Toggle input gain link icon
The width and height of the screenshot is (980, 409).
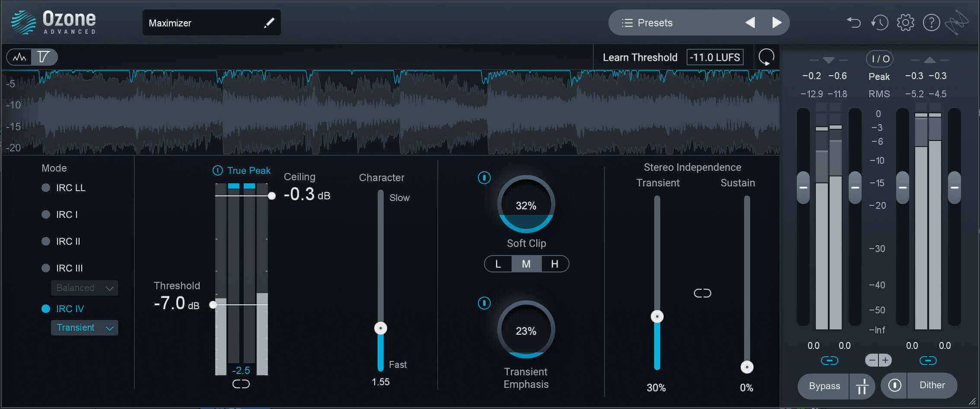(x=829, y=361)
